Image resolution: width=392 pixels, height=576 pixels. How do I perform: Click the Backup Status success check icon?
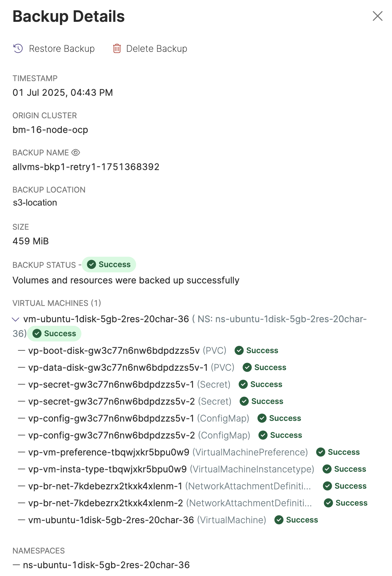coord(92,265)
